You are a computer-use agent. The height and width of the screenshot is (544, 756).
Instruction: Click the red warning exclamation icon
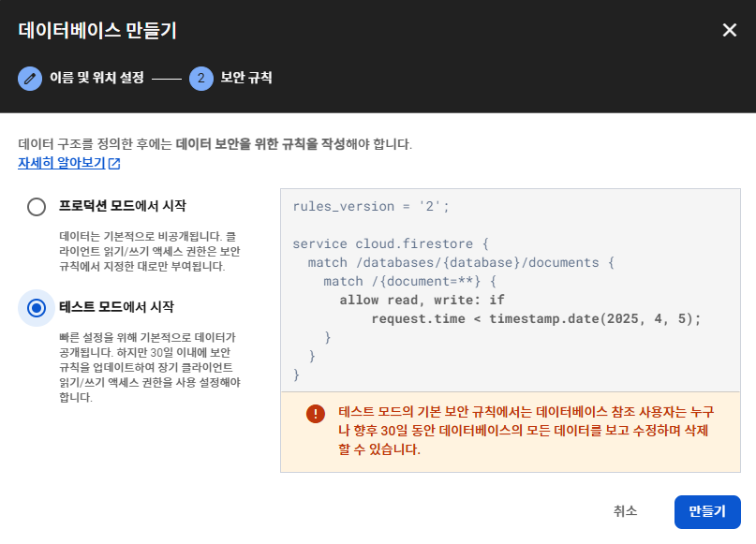[316, 414]
